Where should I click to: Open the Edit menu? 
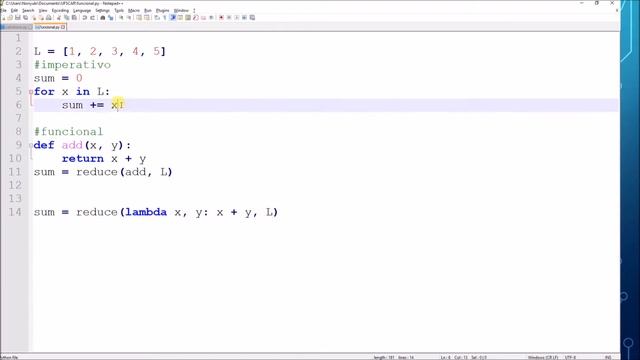click(14, 10)
